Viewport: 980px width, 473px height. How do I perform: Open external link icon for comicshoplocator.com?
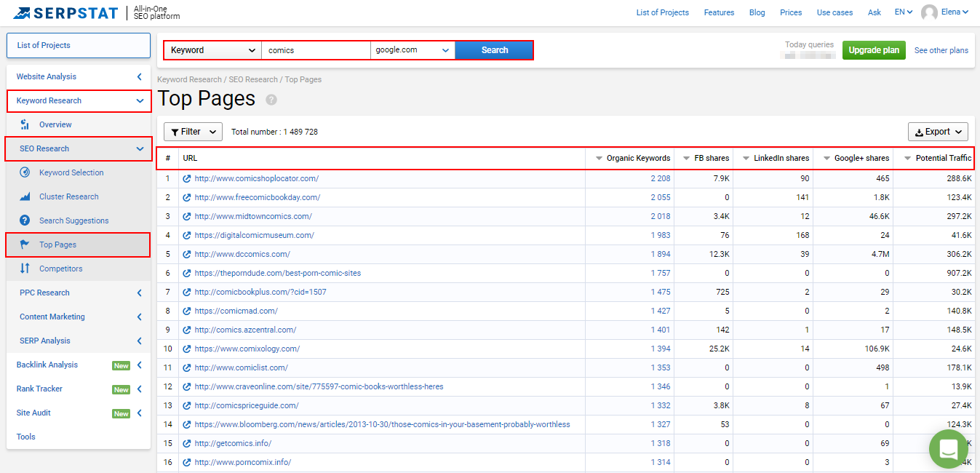point(187,178)
